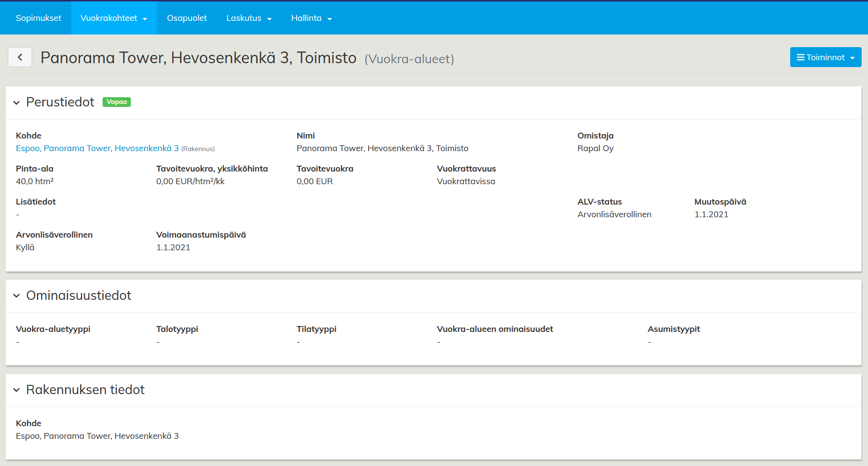This screenshot has width=868, height=466.
Task: Collapse the Ominaisuustiedot section
Action: [x=17, y=296]
